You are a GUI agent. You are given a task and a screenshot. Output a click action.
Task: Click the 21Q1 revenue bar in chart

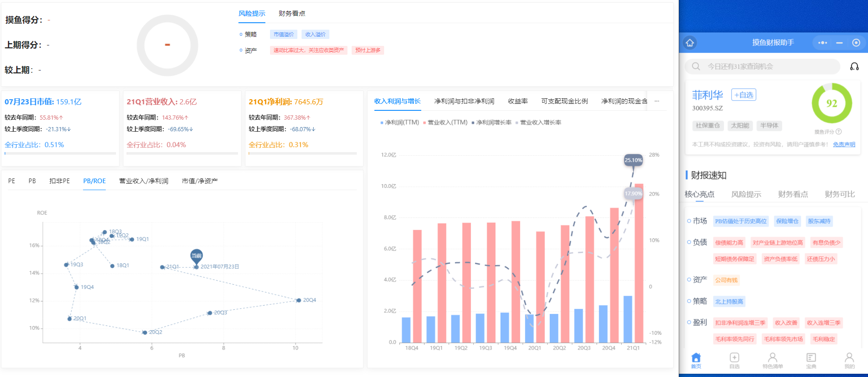coord(639,263)
